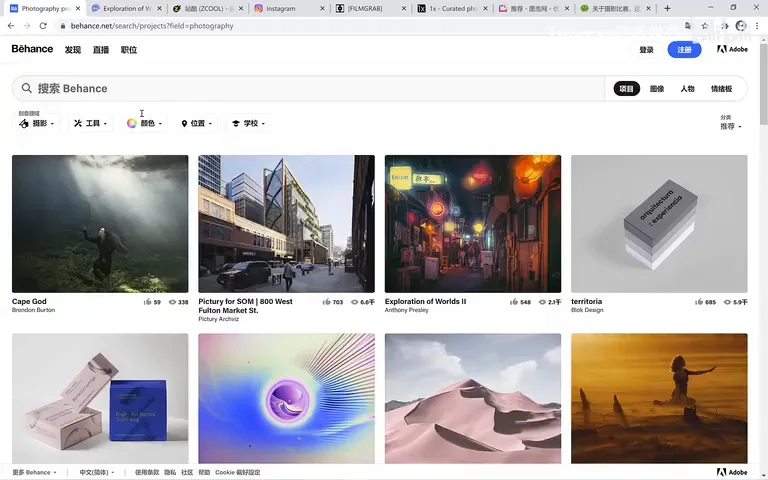Open the 颜色 filter dropdown
The width and height of the screenshot is (768, 480).
[x=144, y=123]
